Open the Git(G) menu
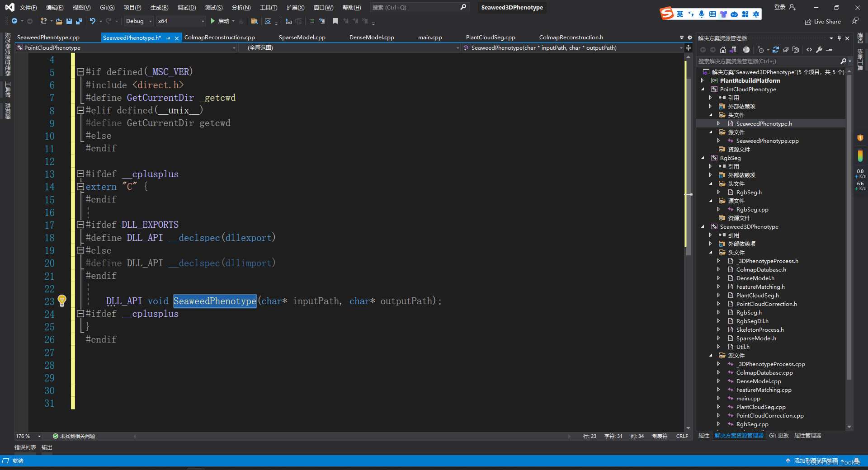This screenshot has width=868, height=470. pos(107,7)
